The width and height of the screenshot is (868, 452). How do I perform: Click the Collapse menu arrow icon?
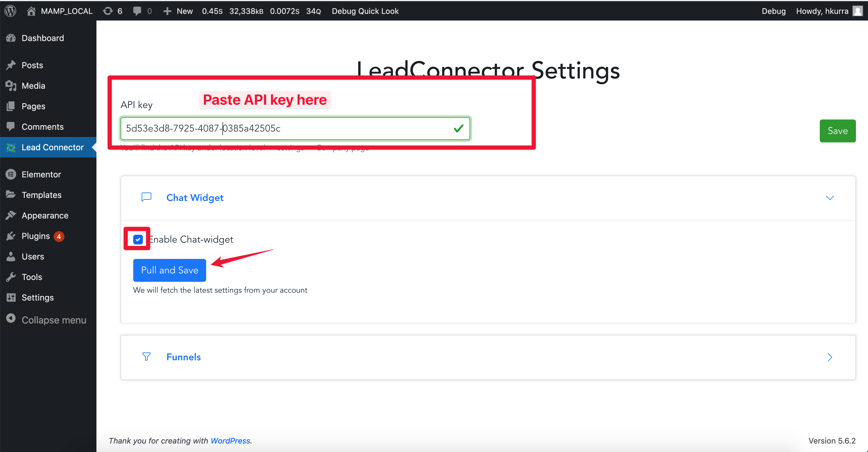[11, 319]
